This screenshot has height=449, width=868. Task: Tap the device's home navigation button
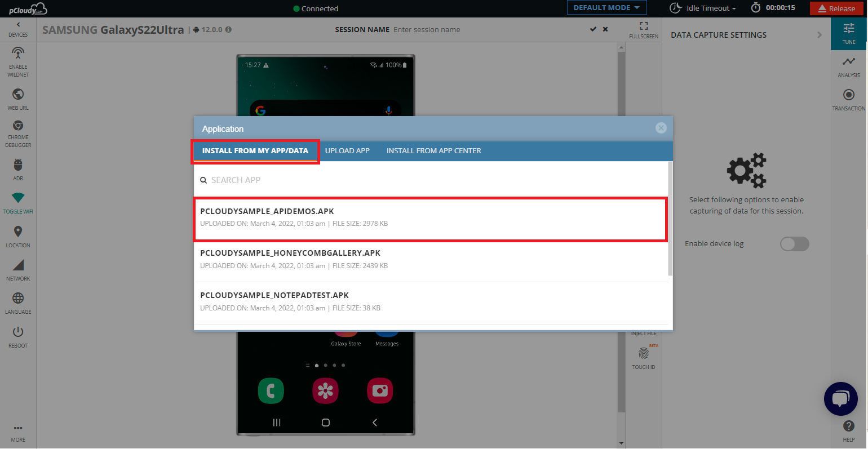[326, 423]
